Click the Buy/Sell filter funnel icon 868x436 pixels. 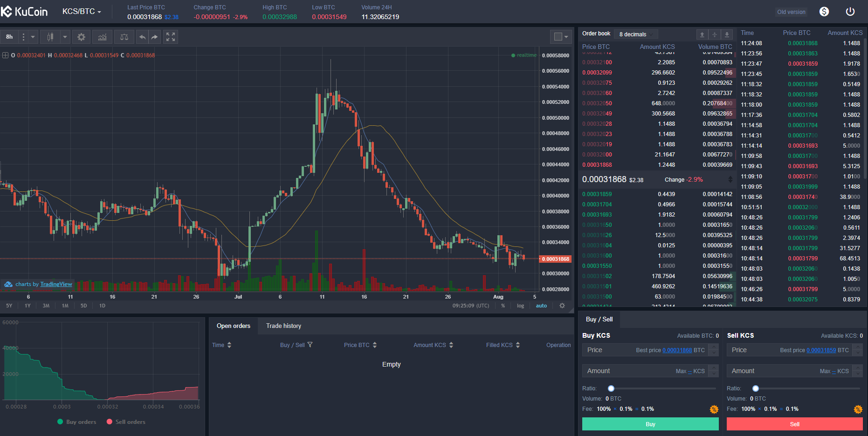pos(310,345)
